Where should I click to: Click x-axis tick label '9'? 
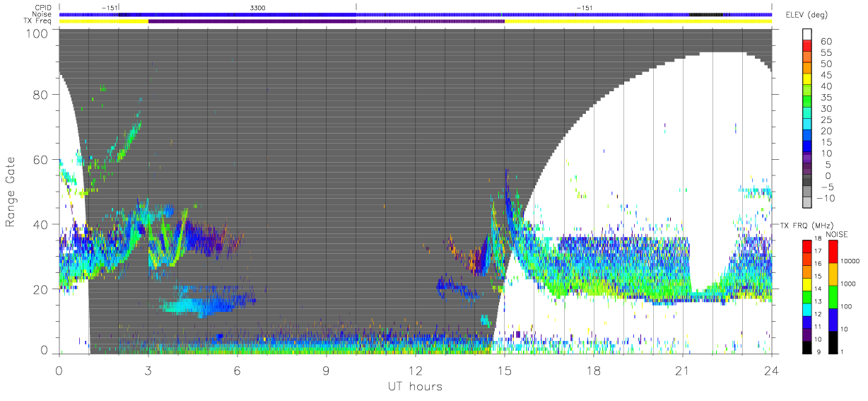pos(326,371)
